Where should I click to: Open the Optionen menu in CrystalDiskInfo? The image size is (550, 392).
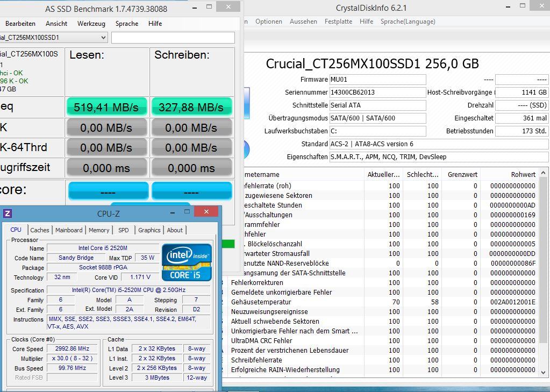(x=269, y=22)
